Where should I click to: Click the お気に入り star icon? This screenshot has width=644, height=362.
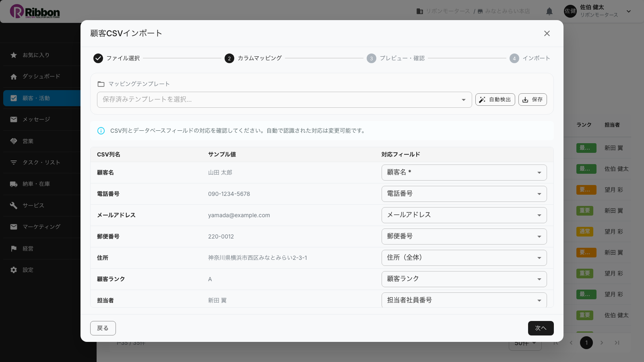(14, 55)
